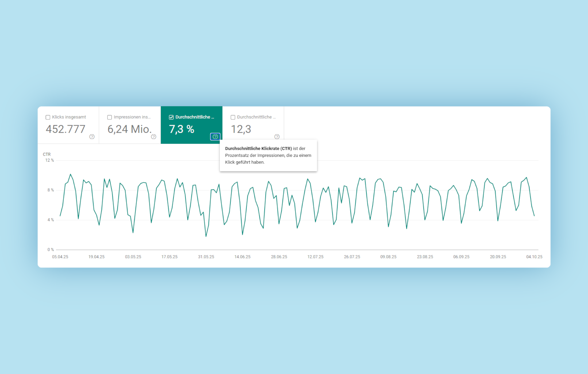Enable the Impressionen insgesamt checkbox
This screenshot has height=374, width=588.
(109, 117)
